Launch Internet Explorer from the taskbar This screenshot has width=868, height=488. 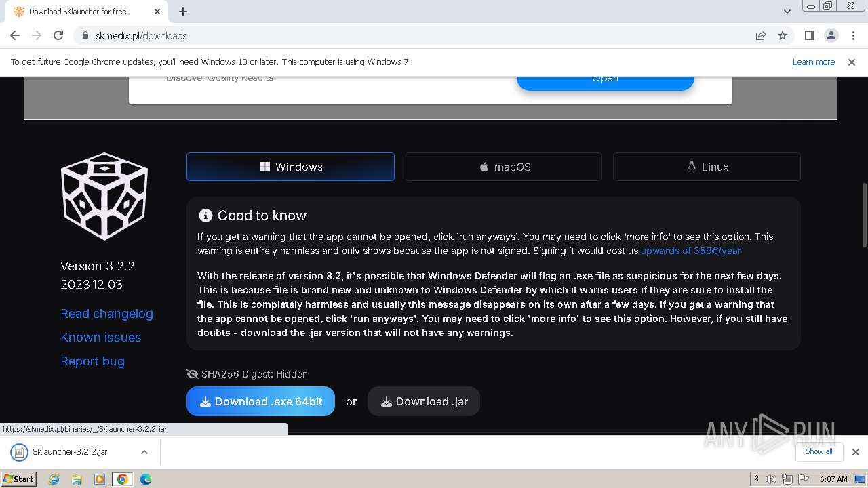[x=54, y=479]
